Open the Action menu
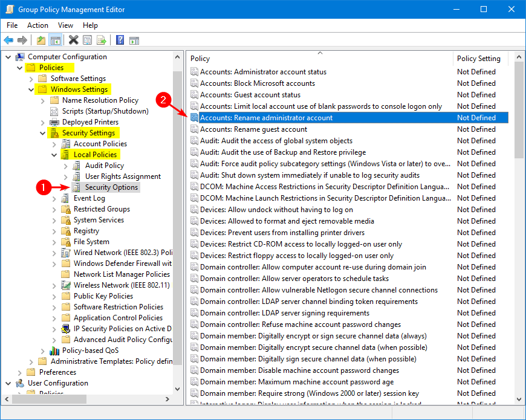 [37, 25]
